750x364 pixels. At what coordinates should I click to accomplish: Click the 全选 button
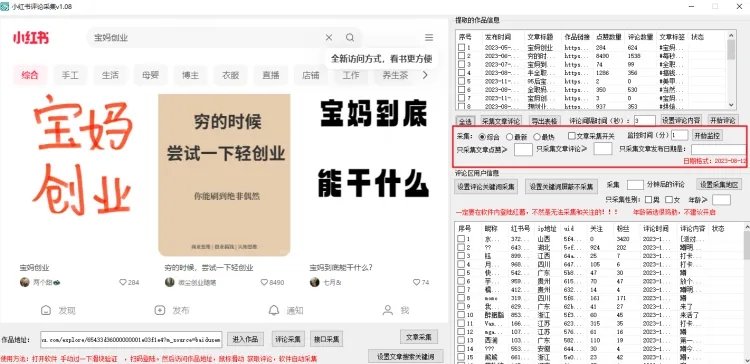465,120
